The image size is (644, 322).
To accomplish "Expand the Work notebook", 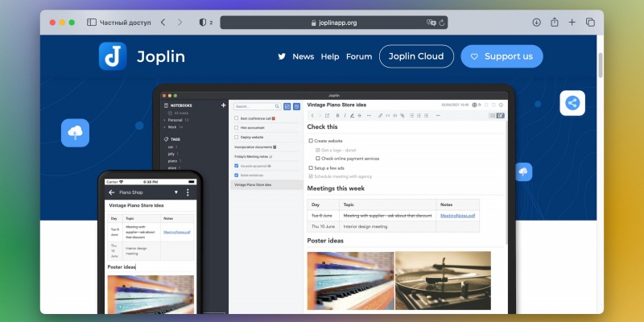I will pos(165,127).
